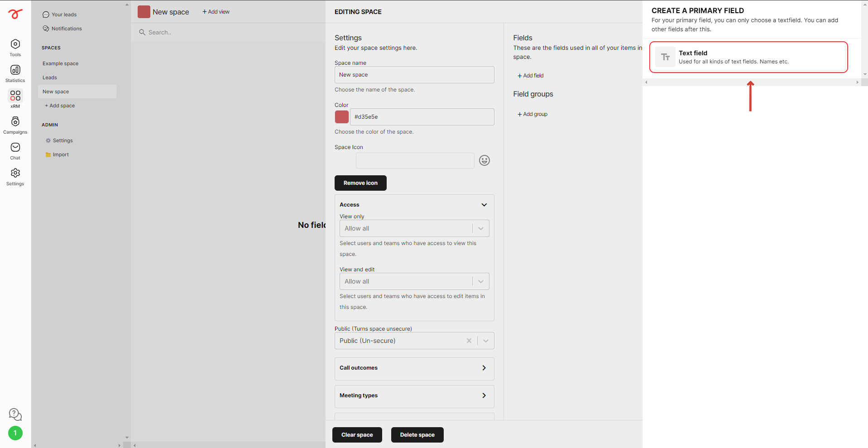
Task: Click search magnifier icon
Action: click(x=142, y=32)
